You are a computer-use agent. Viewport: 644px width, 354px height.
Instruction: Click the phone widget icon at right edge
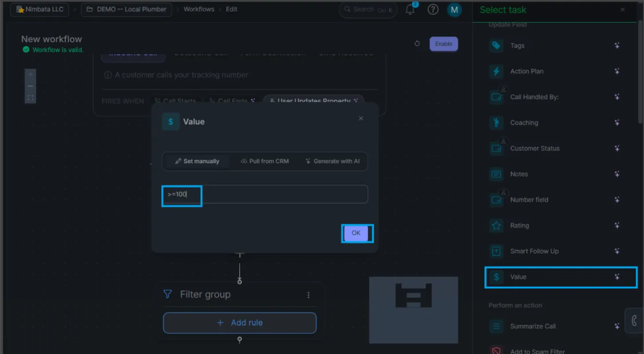click(634, 320)
